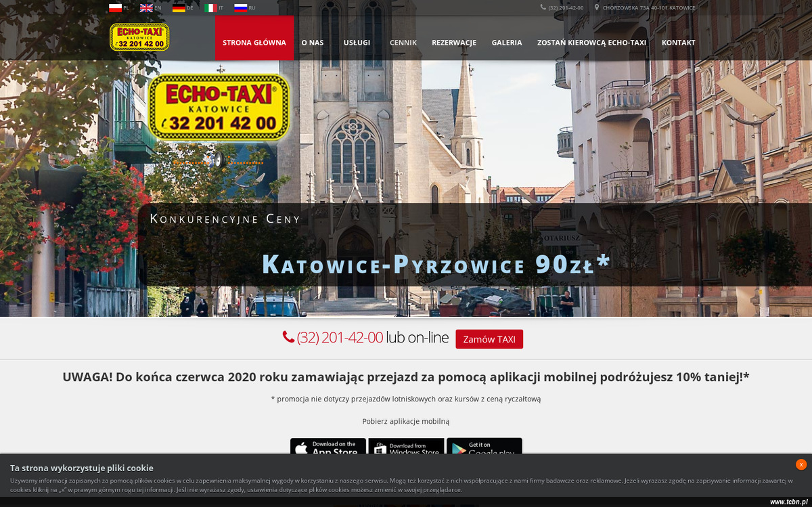Viewport: 812px width, 507px height.
Task: Click the large red (32) 201-42-00 number
Action: (340, 337)
